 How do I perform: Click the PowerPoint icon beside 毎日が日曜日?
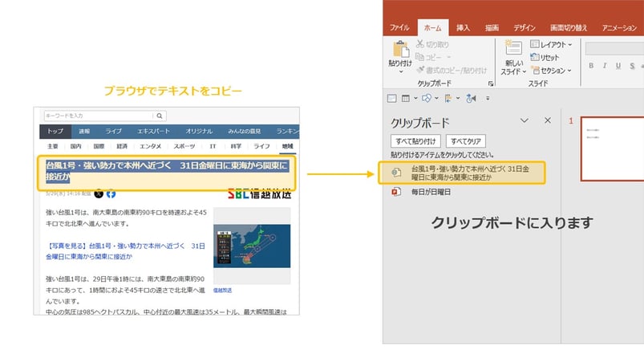point(396,192)
